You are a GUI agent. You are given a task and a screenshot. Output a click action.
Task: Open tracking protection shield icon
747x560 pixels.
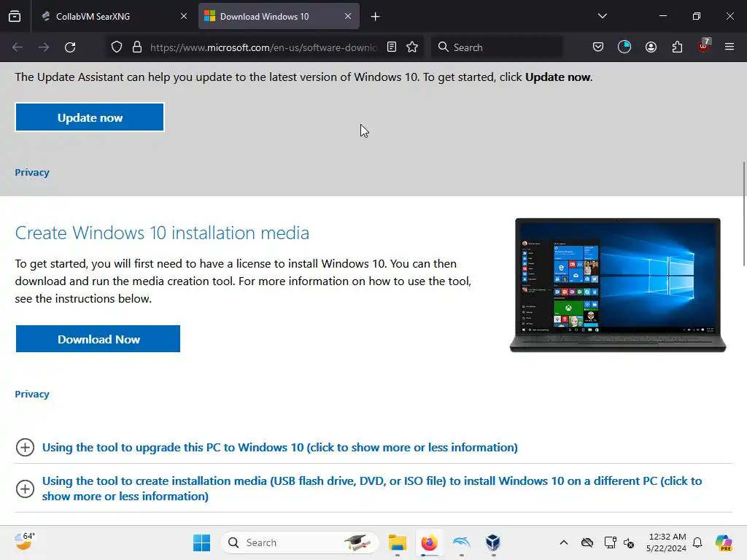[x=117, y=47]
